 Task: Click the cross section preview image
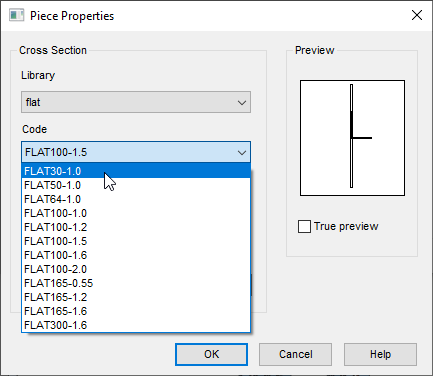[x=352, y=138]
